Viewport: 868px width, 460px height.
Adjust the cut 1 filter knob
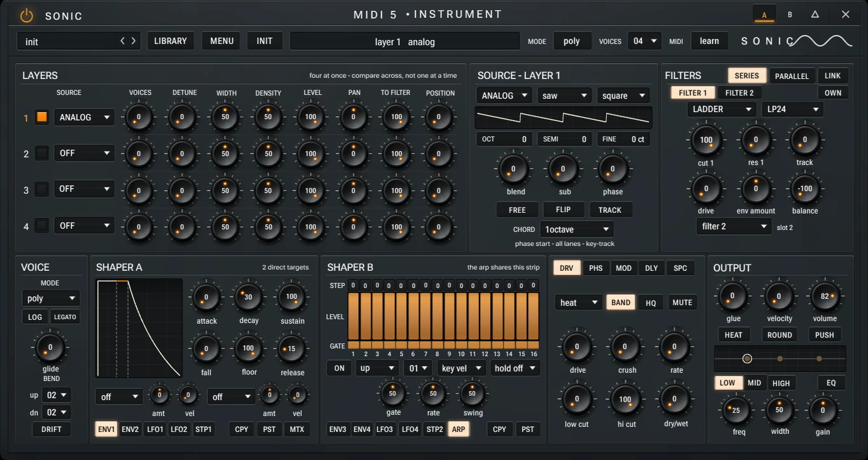706,140
